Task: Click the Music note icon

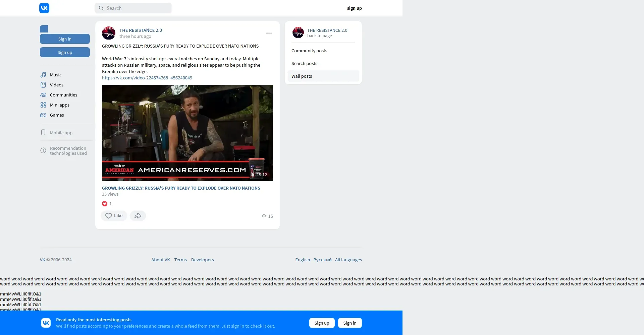Action: [43, 75]
